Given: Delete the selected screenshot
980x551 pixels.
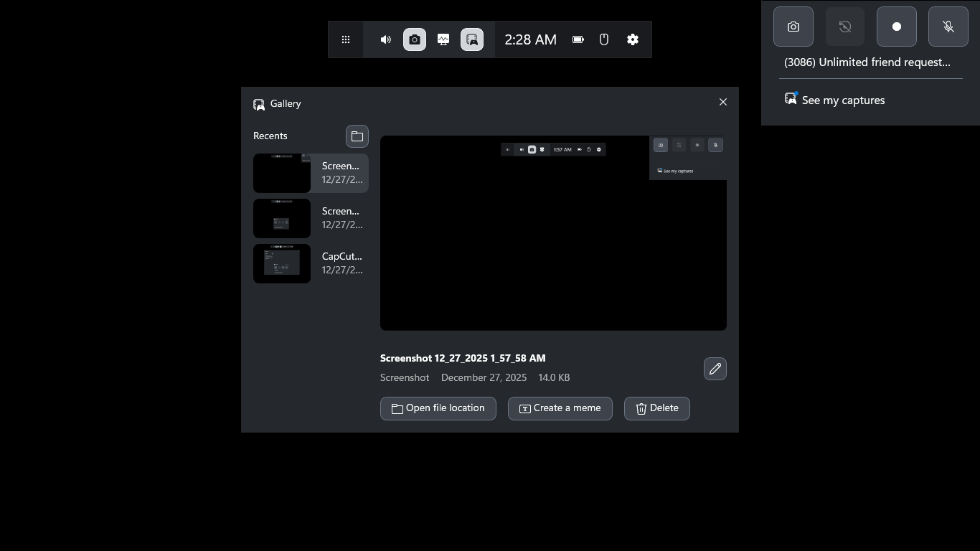Looking at the screenshot, I should [x=657, y=408].
